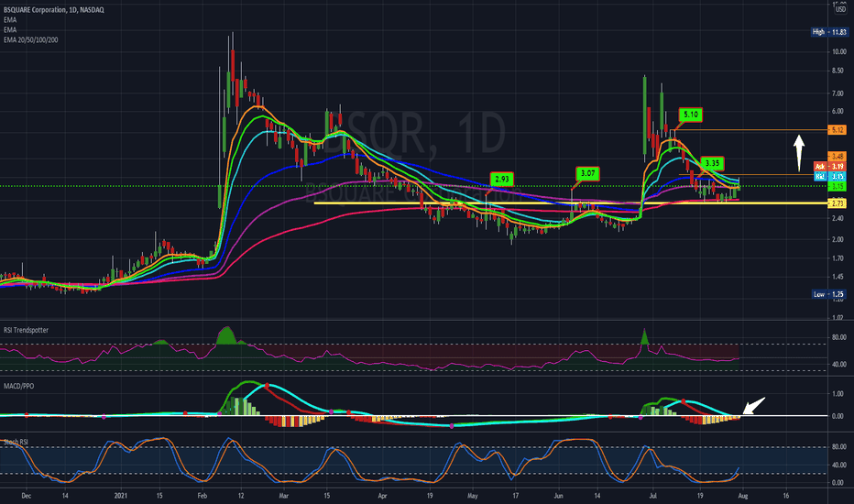Select the green 5.10 price callout
Image resolution: width=854 pixels, height=504 pixels.
click(x=691, y=115)
